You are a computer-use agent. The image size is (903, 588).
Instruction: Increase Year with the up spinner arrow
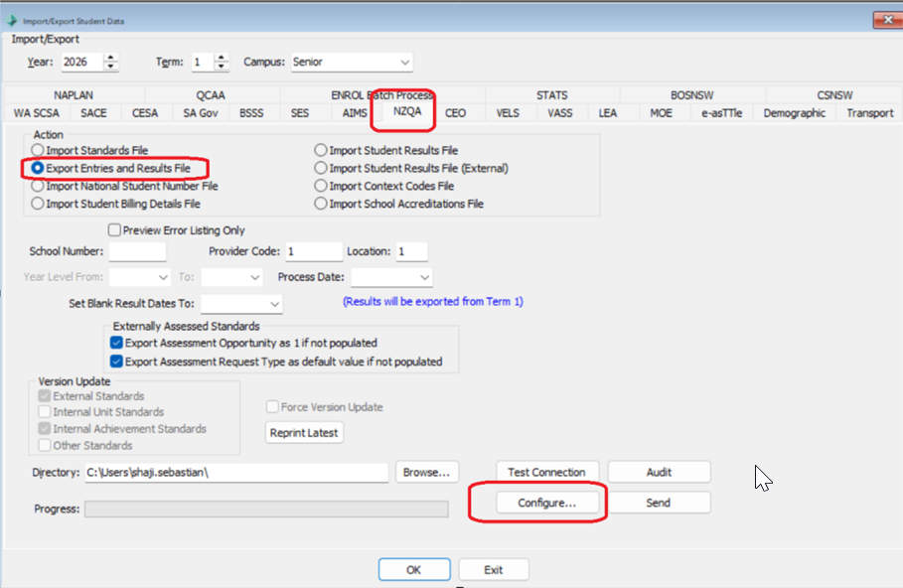tap(110, 57)
